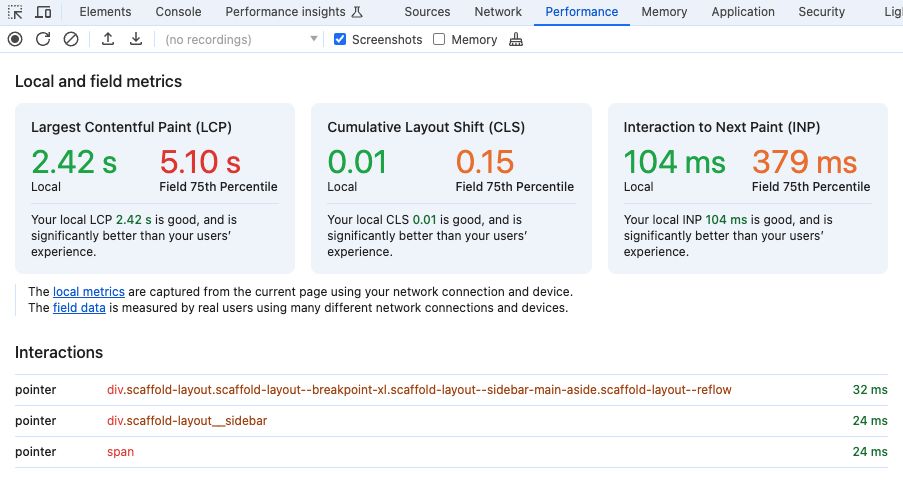Uncheck the Screenshots checkbox

coord(340,39)
